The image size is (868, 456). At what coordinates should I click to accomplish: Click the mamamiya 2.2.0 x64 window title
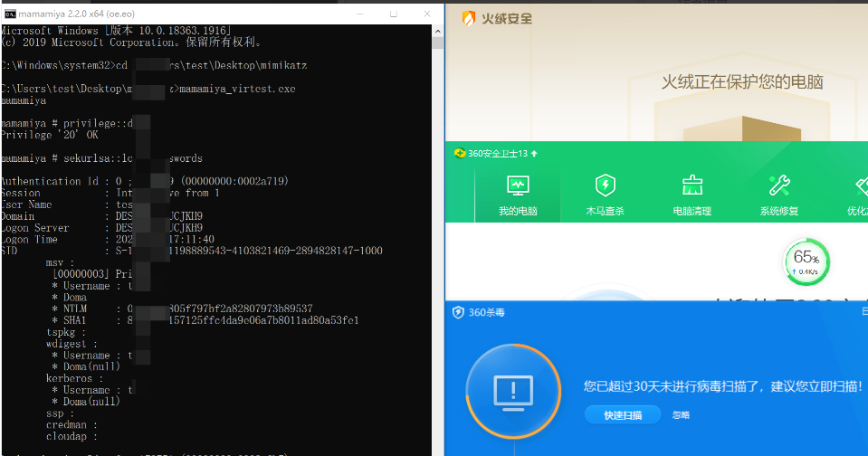coord(76,14)
